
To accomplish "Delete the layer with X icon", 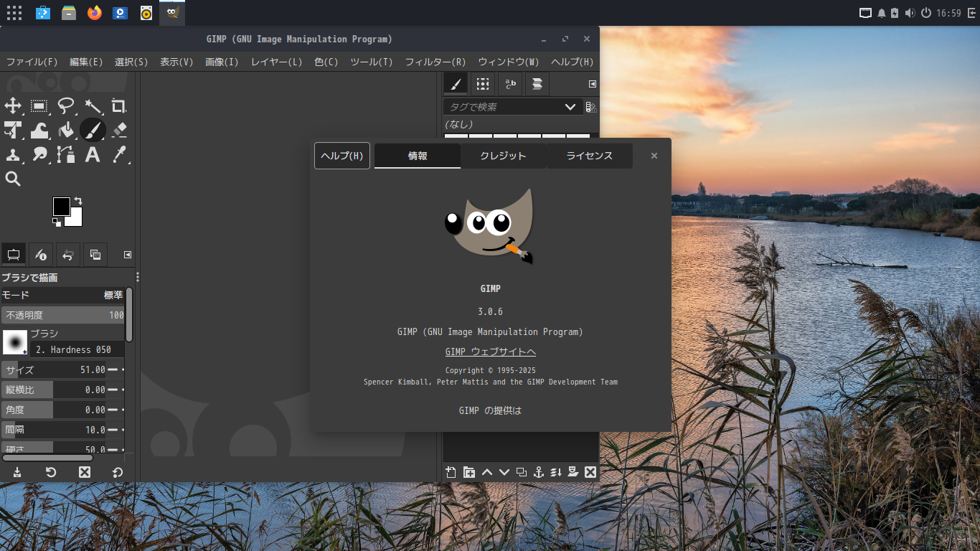I will pyautogui.click(x=590, y=472).
